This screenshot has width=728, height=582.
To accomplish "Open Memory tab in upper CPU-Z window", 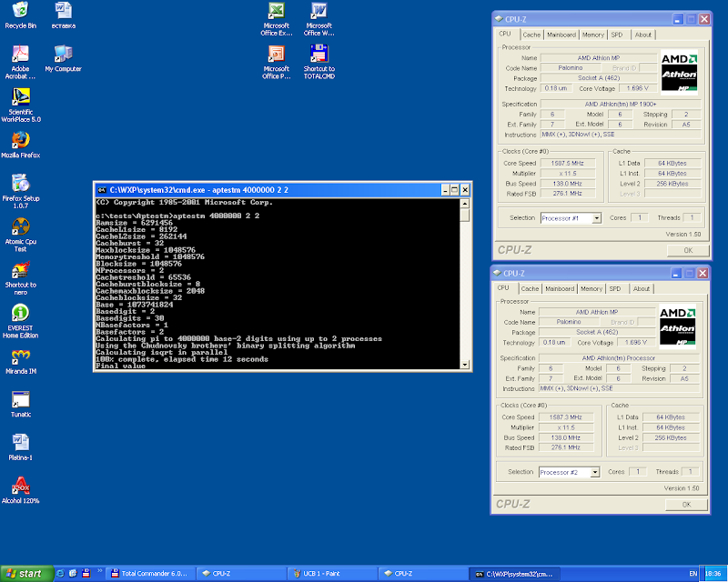I will click(x=593, y=35).
